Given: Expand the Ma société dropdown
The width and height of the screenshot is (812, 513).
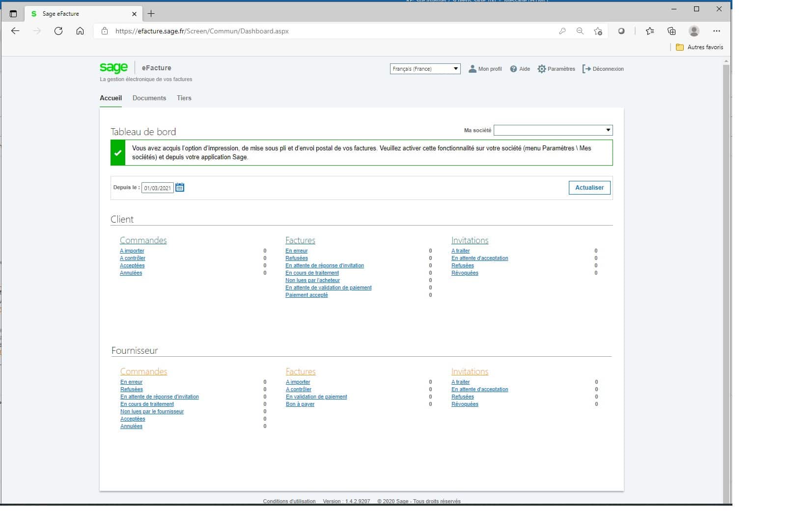Looking at the screenshot, I should (x=553, y=130).
